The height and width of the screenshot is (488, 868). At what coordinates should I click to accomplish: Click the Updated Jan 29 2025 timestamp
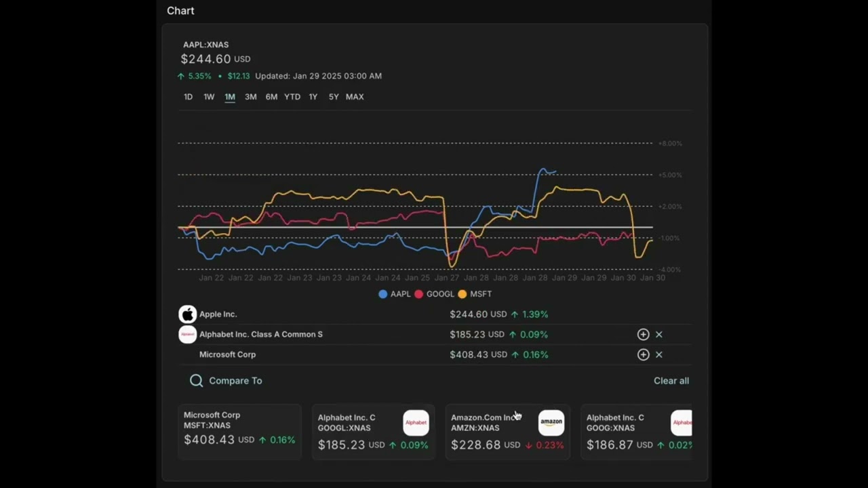(x=318, y=76)
